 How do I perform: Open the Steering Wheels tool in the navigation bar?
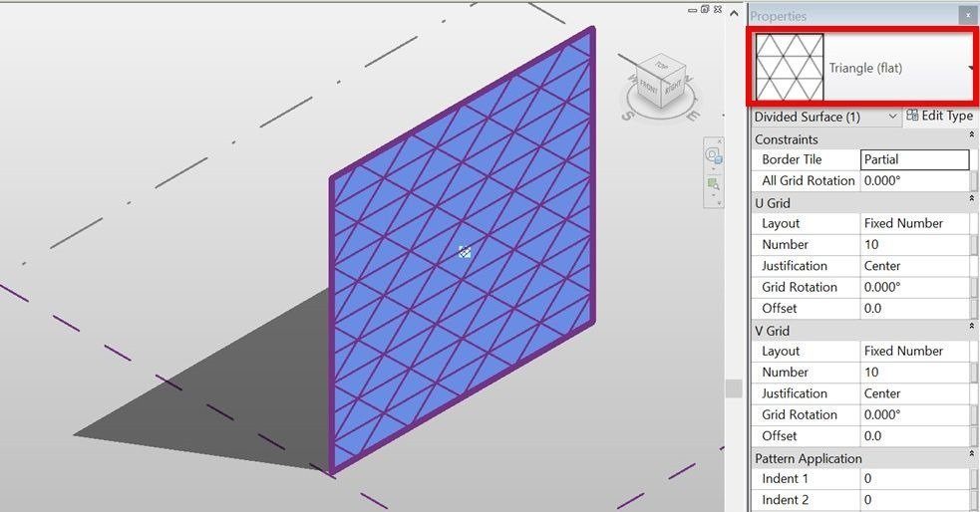point(713,155)
